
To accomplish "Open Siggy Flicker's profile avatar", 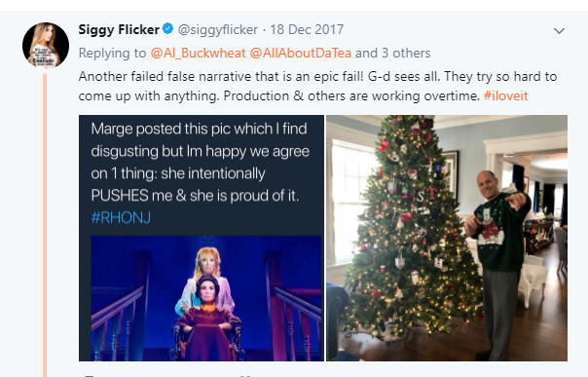I will [x=46, y=46].
